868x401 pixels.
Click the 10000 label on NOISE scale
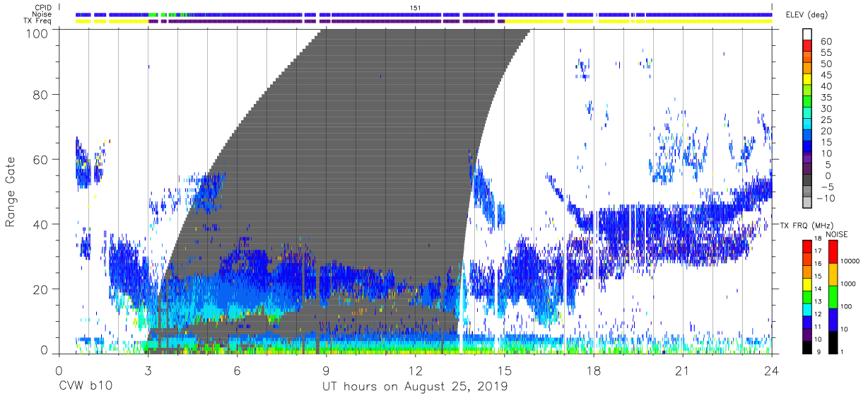850,262
